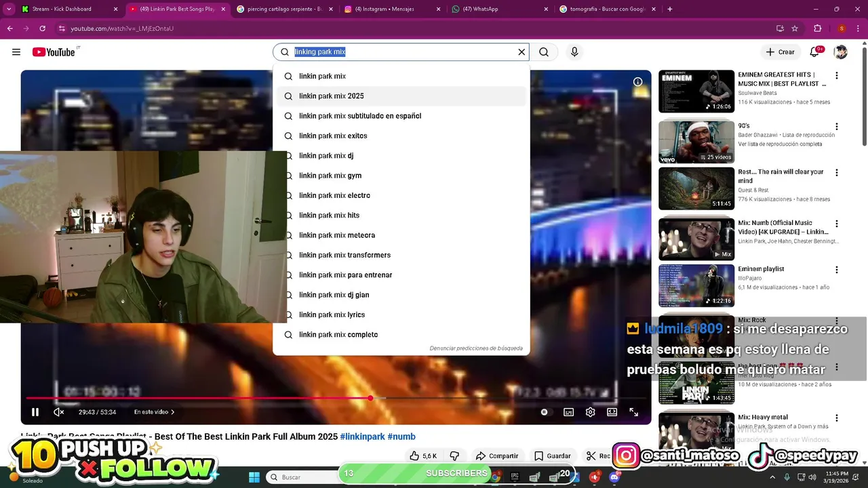Click the Compartir share button
868x488 pixels.
[x=497, y=456]
